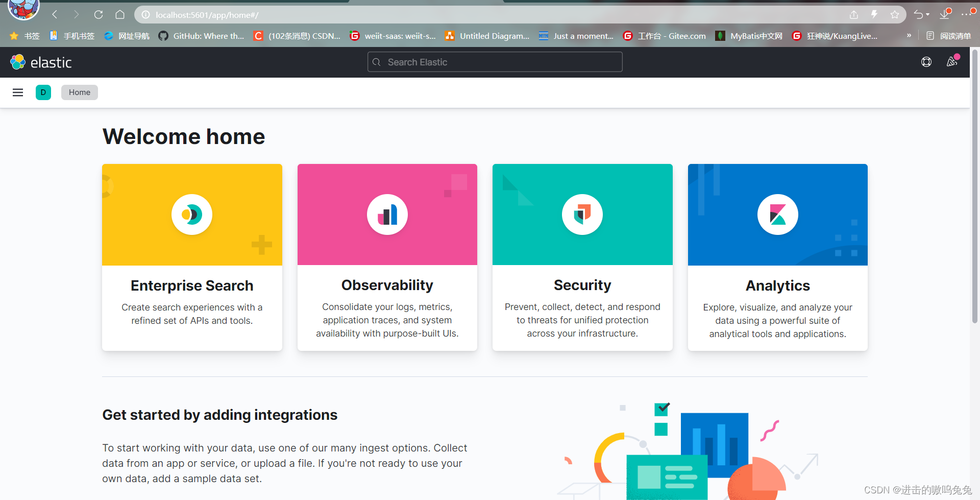Open the hamburger navigation menu
Screen dimensions: 980x500
coord(18,92)
